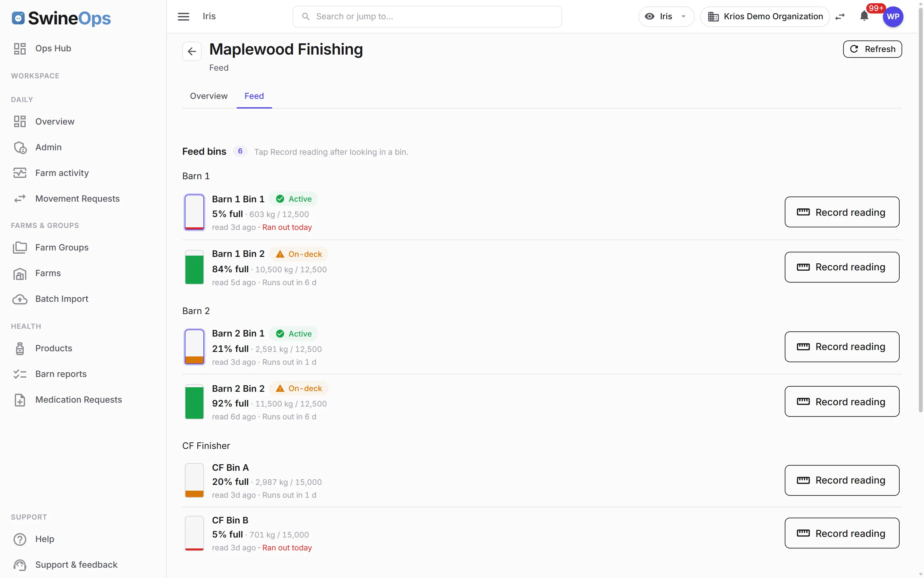Click the Active badge on Barn 1 Bin 1
This screenshot has height=578, width=924.
pyautogui.click(x=294, y=199)
